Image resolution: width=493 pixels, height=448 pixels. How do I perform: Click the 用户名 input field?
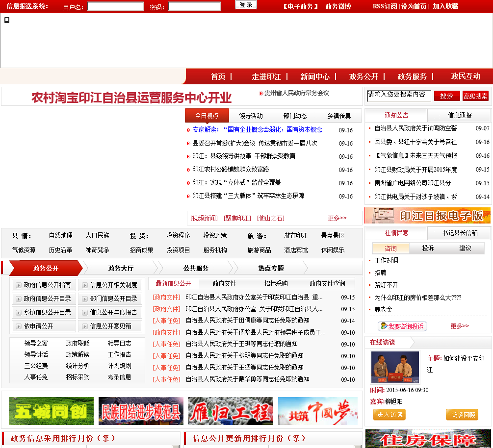pos(115,6)
